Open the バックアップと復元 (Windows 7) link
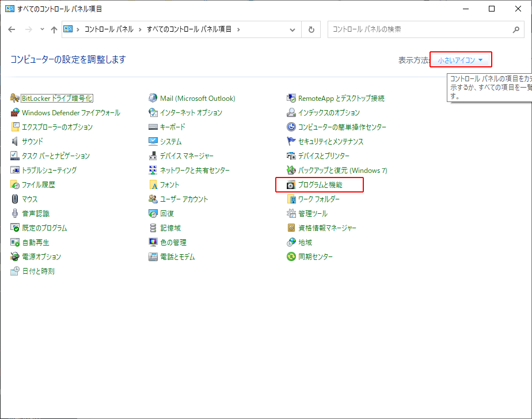 pos(342,171)
